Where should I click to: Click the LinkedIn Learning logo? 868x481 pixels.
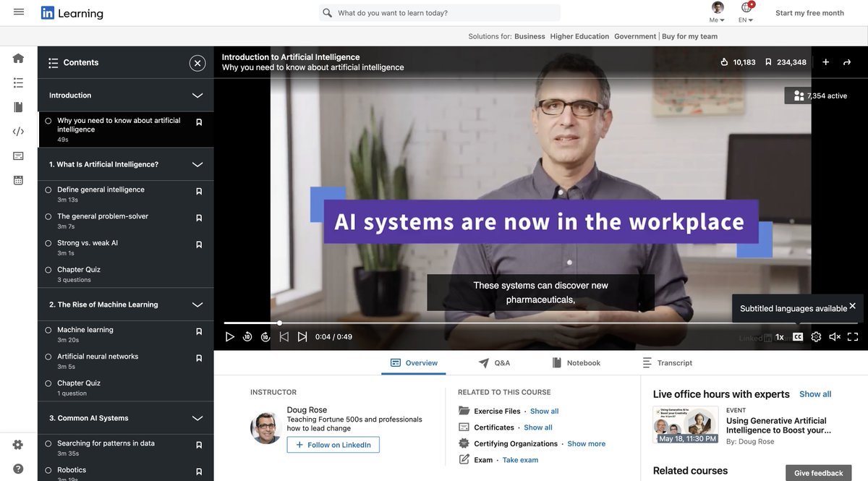pos(72,13)
